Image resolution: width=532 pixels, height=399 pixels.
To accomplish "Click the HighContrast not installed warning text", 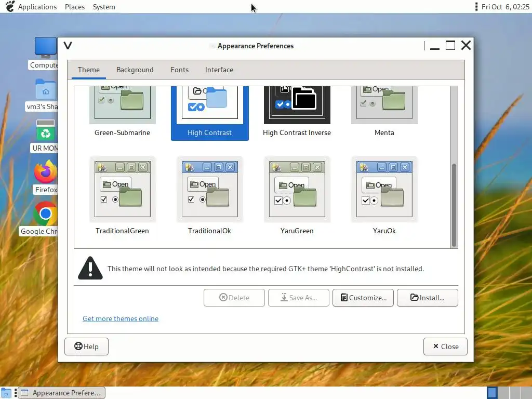I will click(x=265, y=269).
